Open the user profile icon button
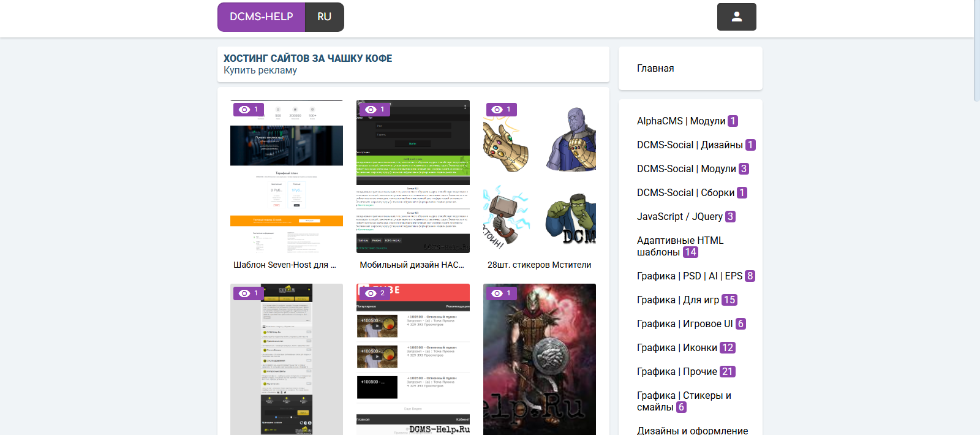 tap(736, 17)
